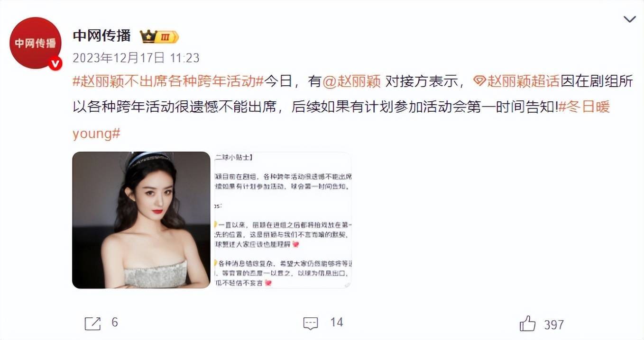The image size is (644, 340).
Task: Open the 中网传播 account name
Action: [101, 36]
